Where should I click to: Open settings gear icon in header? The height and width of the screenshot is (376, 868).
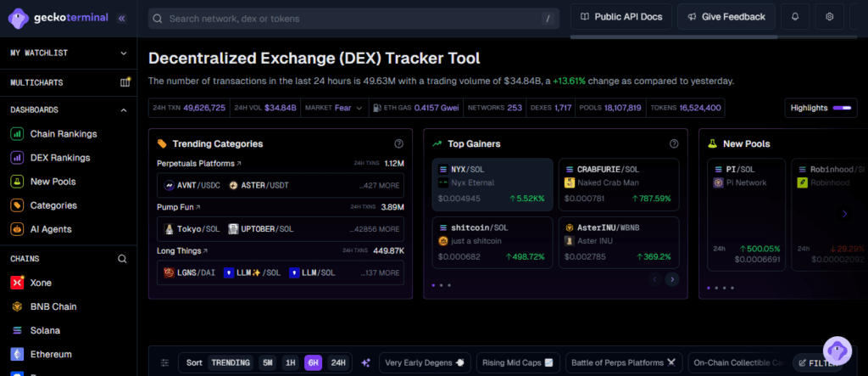pos(830,17)
